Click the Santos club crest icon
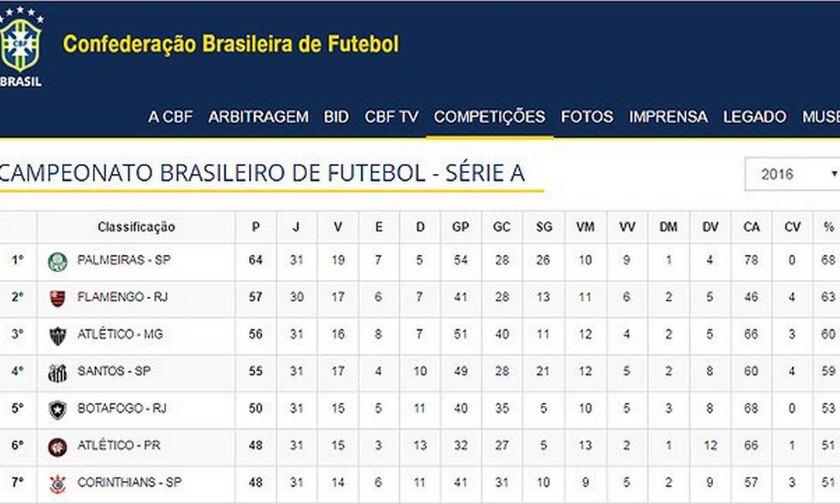Image resolution: width=840 pixels, height=504 pixels. [x=57, y=372]
